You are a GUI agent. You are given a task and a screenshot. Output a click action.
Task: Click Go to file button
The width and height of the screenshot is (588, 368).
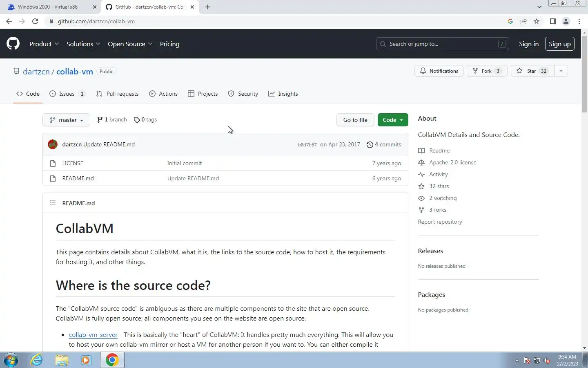355,120
